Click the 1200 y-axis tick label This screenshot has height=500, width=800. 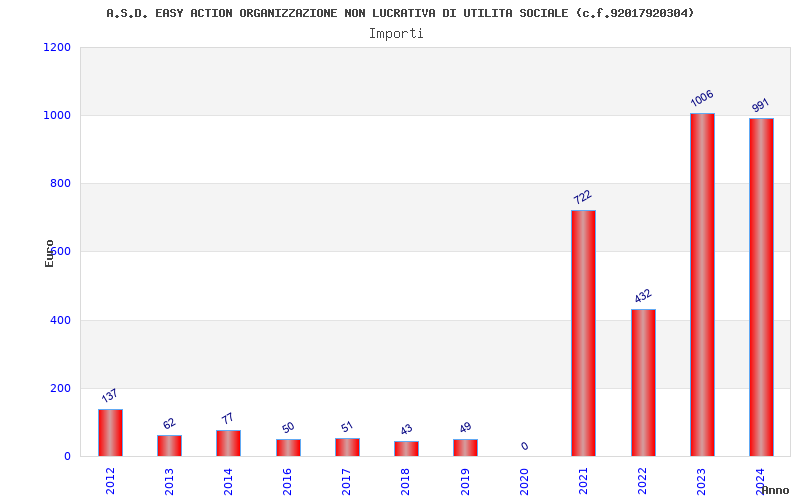[x=57, y=47]
